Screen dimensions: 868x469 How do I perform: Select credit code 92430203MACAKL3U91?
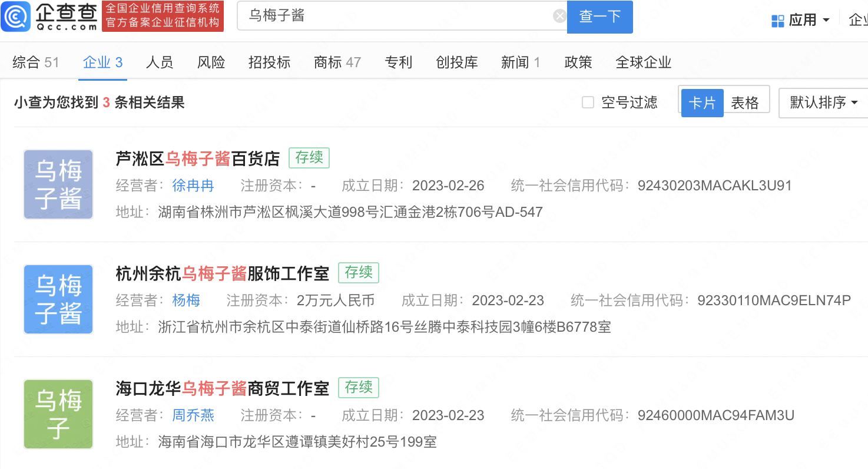click(x=714, y=186)
